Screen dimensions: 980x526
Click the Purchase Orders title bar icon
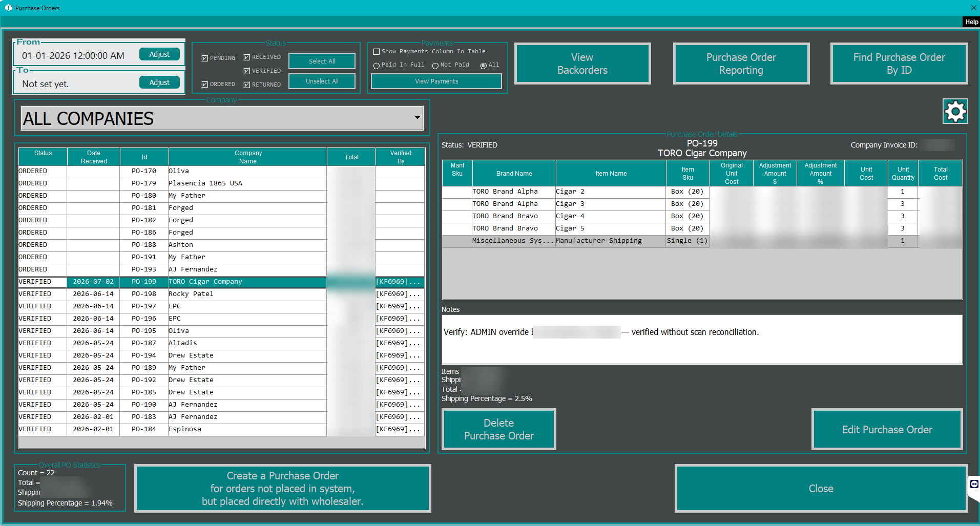pos(8,8)
